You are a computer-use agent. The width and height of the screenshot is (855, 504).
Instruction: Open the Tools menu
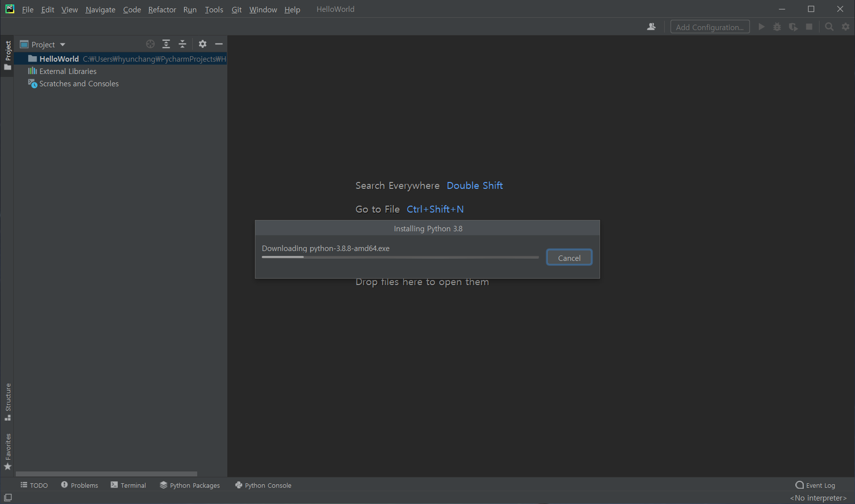tap(214, 9)
